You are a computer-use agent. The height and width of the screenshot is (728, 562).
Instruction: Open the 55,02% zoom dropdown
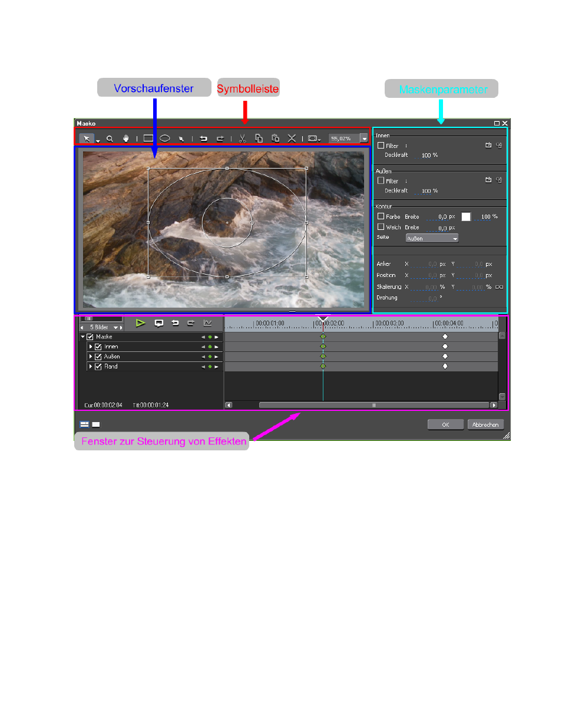point(364,139)
